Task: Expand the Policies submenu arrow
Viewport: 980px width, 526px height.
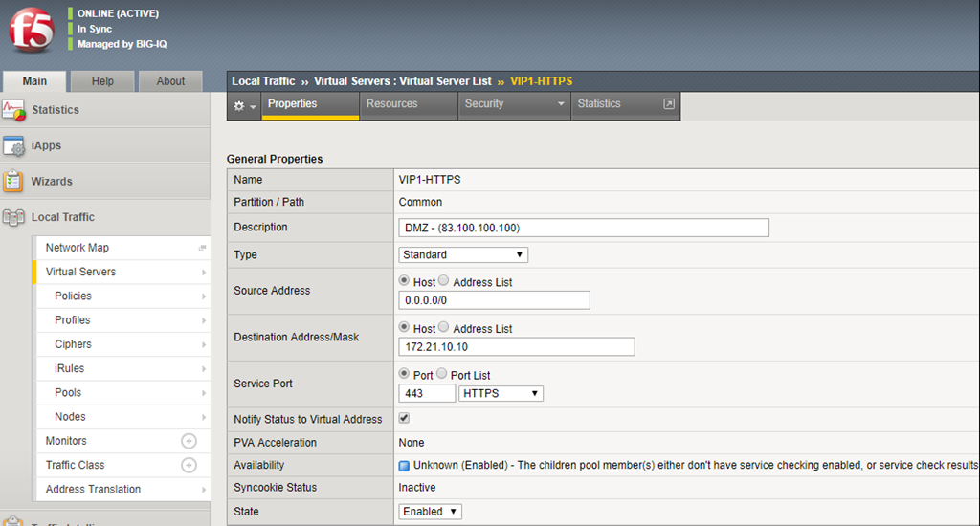Action: [x=204, y=296]
